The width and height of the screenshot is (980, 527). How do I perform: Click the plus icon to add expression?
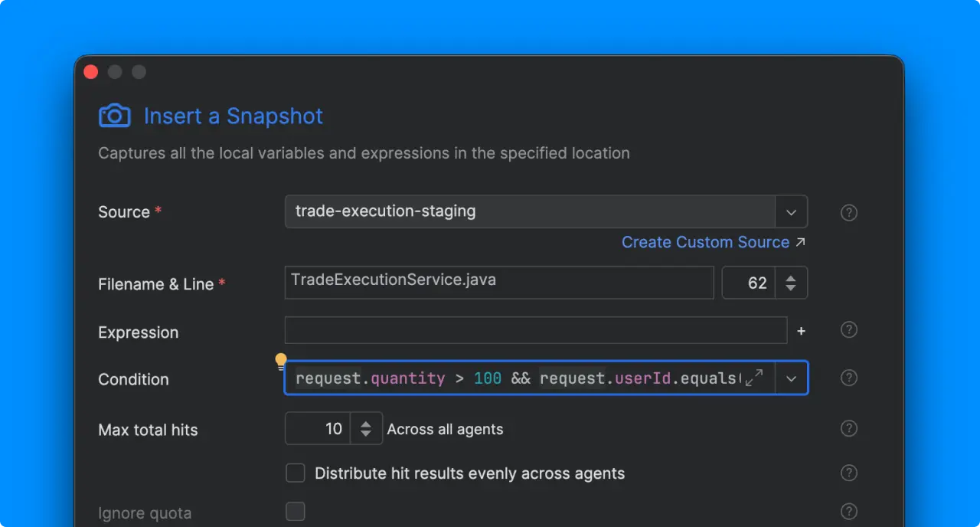[801, 331]
